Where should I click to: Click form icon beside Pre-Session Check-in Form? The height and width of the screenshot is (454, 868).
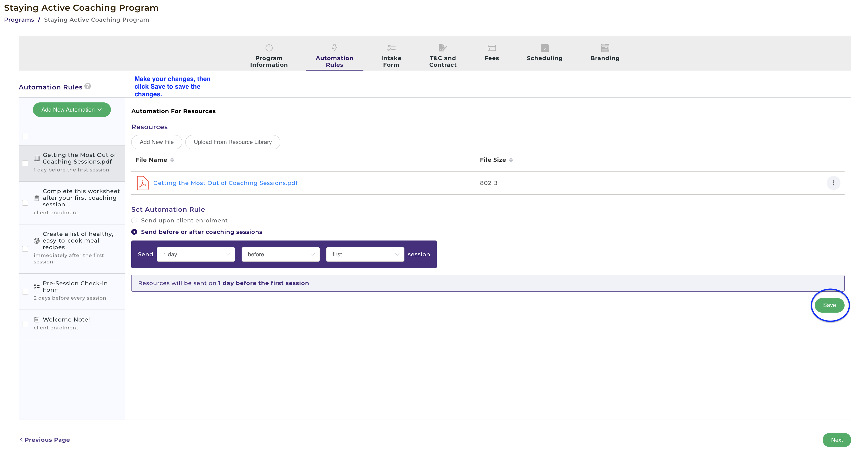pos(37,287)
